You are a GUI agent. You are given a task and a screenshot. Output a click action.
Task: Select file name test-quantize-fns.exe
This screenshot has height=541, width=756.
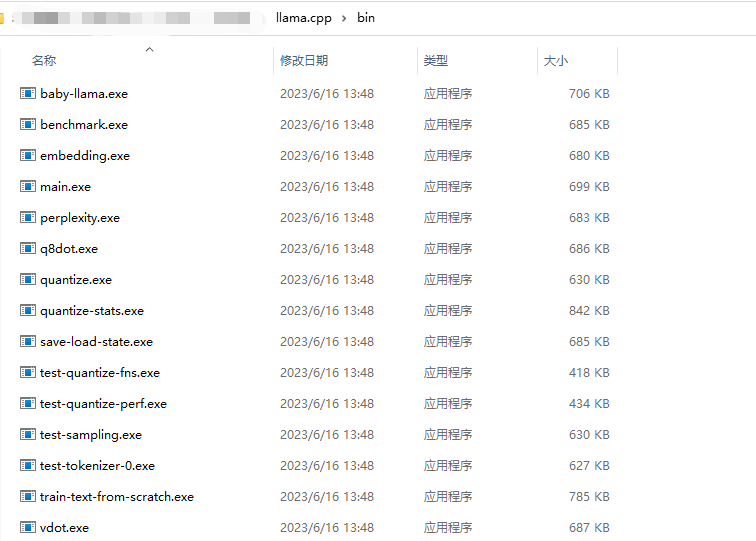tap(100, 373)
